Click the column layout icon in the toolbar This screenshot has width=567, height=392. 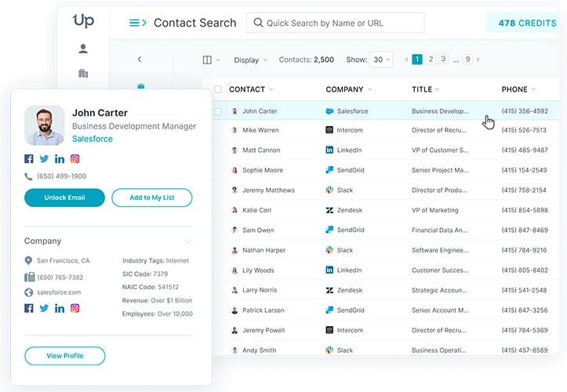coord(207,60)
